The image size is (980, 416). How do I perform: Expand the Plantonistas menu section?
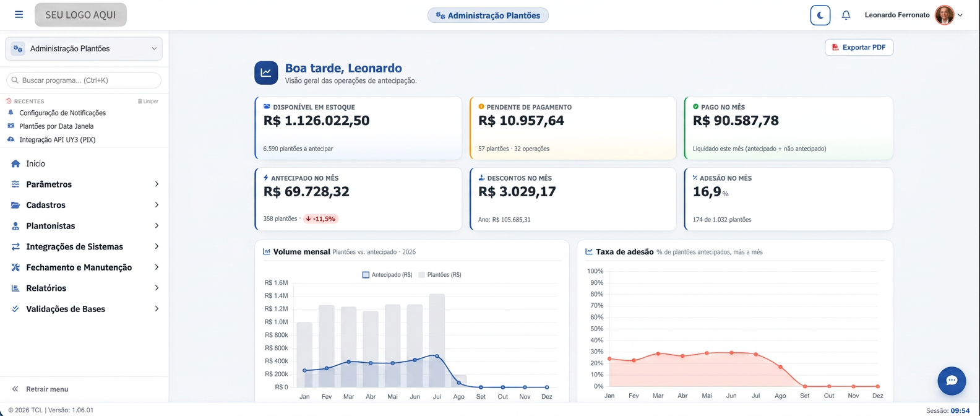click(x=84, y=226)
